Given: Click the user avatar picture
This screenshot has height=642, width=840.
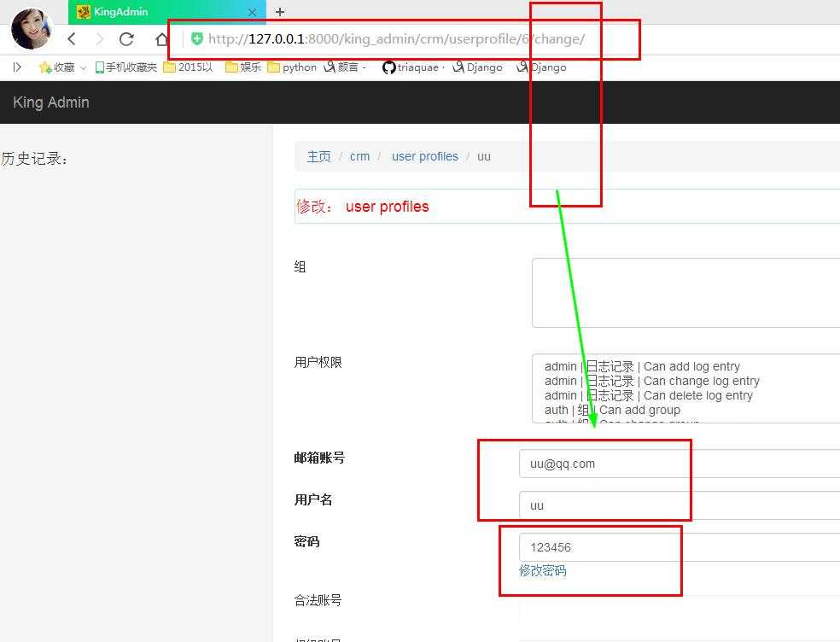Looking at the screenshot, I should click(x=31, y=28).
